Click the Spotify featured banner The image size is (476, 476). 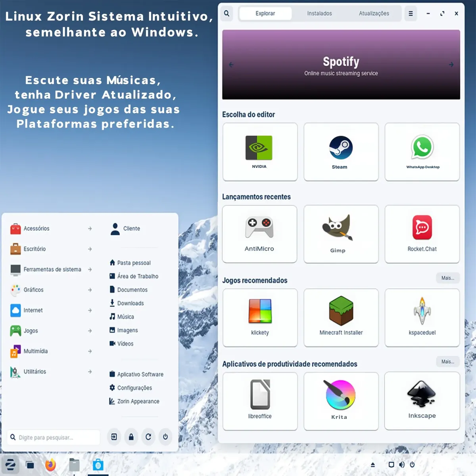341,65
